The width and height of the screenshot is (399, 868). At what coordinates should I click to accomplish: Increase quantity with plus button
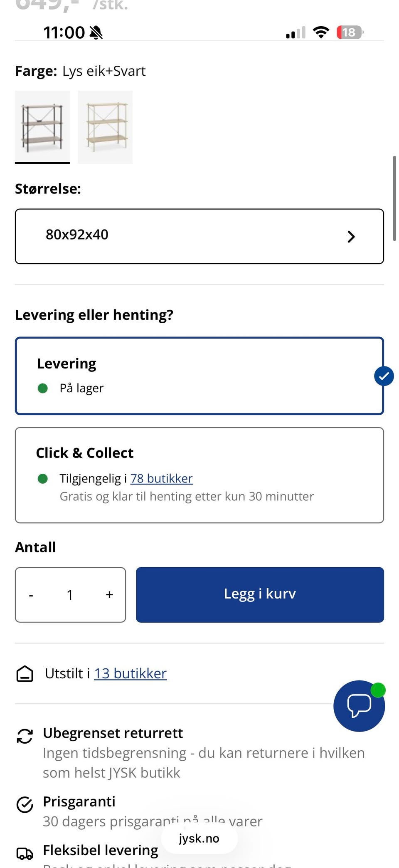109,595
